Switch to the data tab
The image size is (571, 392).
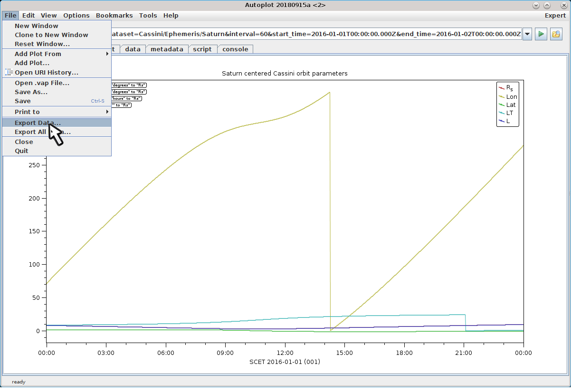click(133, 49)
